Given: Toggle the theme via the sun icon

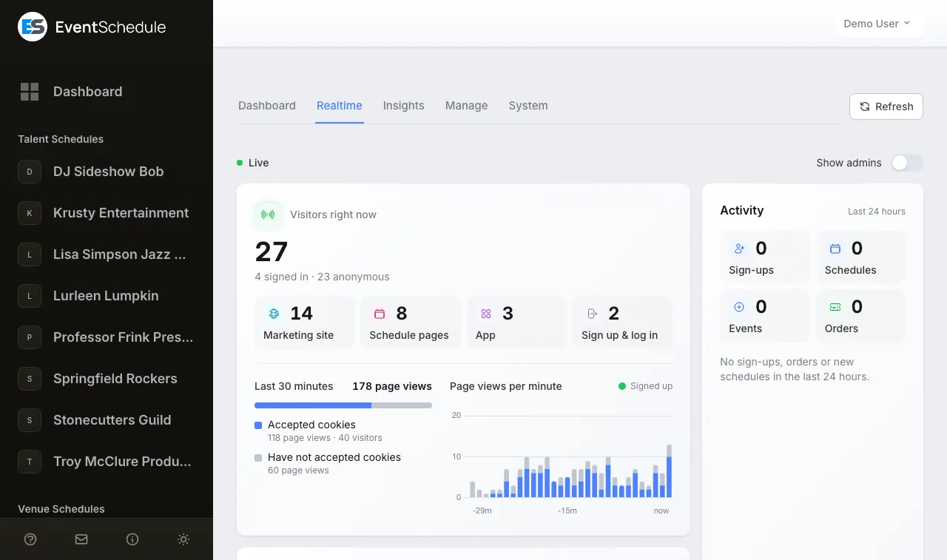Looking at the screenshot, I should (x=183, y=539).
